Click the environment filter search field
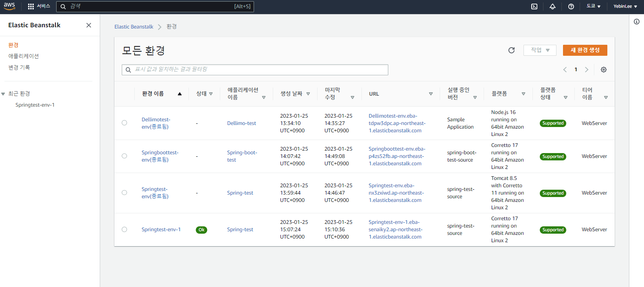The height and width of the screenshot is (287, 644). click(x=255, y=70)
